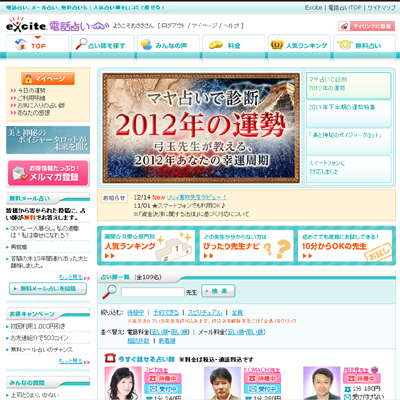Open the Excite logo home link
The image size is (400, 400).
coord(26,25)
